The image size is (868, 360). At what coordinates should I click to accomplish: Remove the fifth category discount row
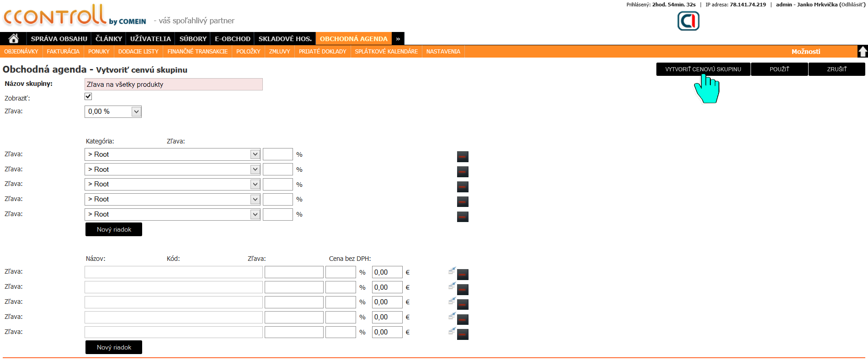coord(463,217)
